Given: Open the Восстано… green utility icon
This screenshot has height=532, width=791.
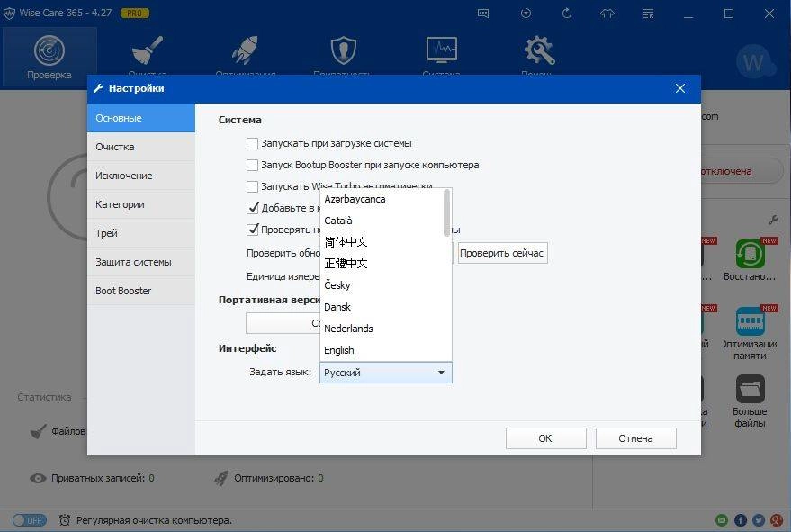Looking at the screenshot, I should (750, 254).
